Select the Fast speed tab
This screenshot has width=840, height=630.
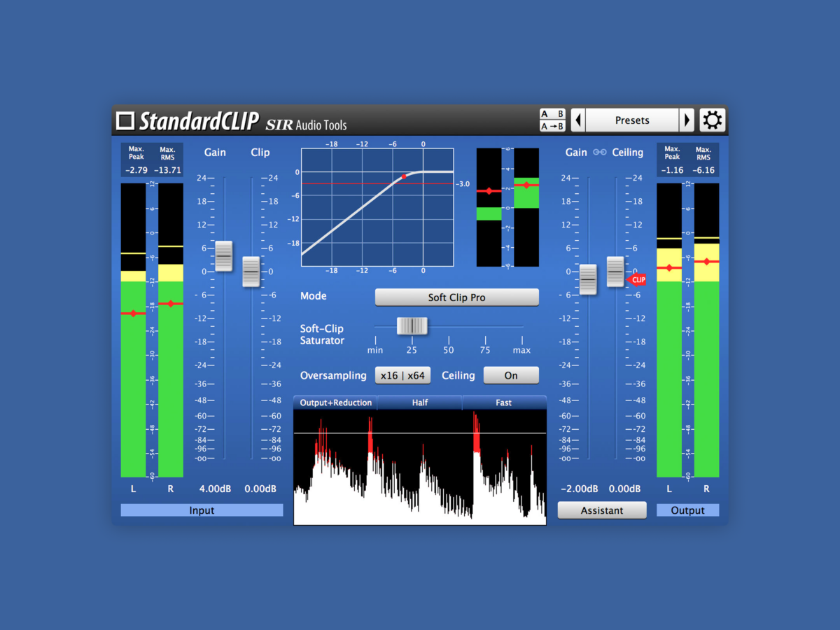pyautogui.click(x=504, y=402)
